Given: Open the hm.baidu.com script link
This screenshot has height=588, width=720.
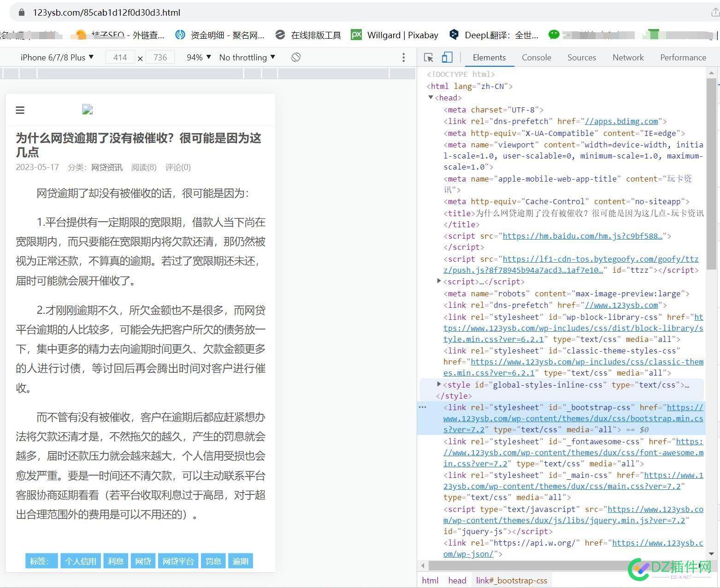Looking at the screenshot, I should point(582,236).
